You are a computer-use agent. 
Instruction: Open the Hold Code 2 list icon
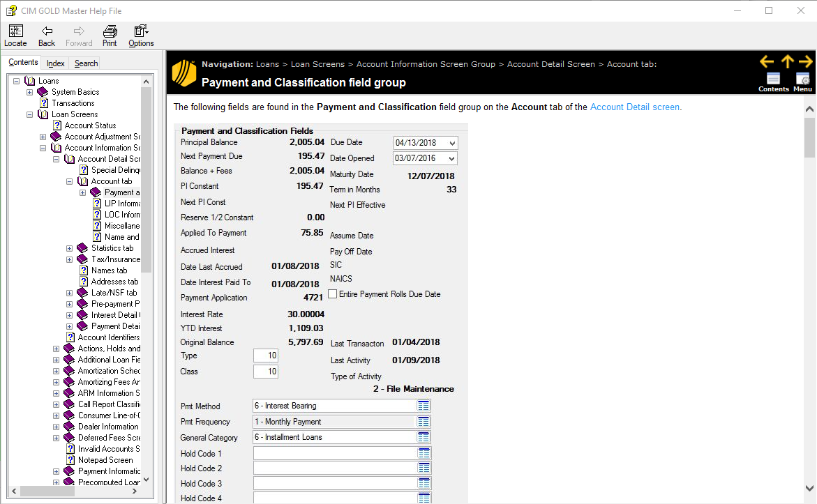click(424, 468)
